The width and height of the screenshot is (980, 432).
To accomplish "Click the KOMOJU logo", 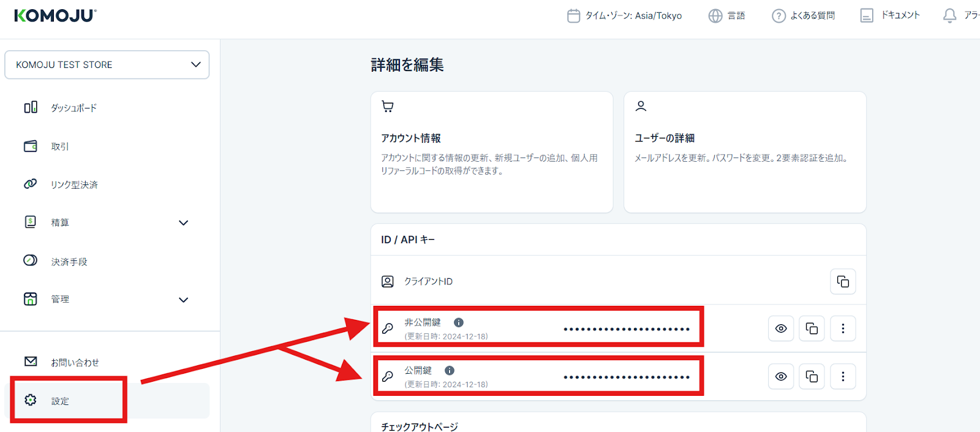I will (x=55, y=16).
